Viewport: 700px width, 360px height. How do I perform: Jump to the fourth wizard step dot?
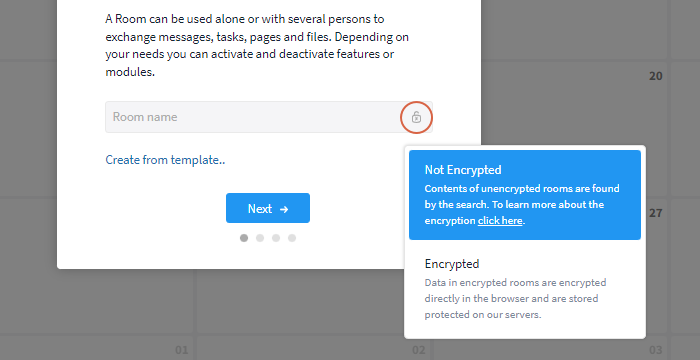click(x=292, y=238)
